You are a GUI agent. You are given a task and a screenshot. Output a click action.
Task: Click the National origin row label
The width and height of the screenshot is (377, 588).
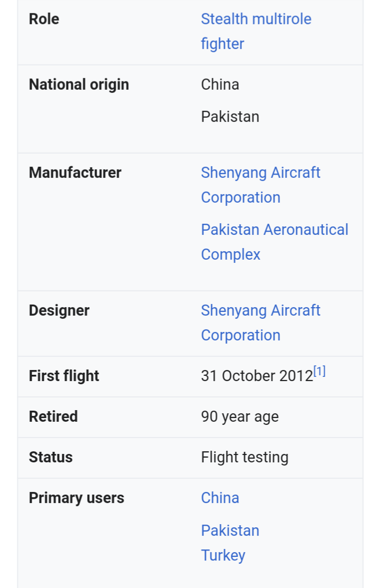tap(79, 84)
